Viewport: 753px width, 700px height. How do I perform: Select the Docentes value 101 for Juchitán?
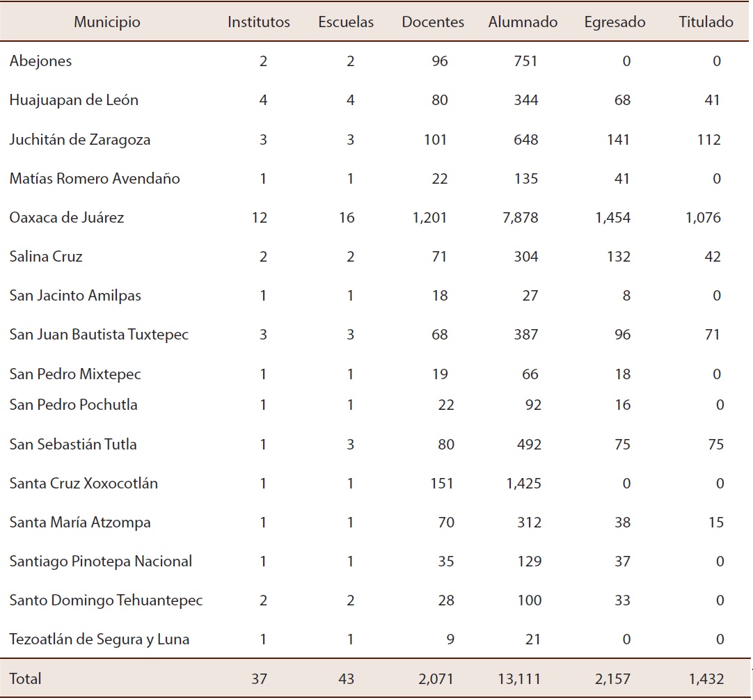pos(436,139)
